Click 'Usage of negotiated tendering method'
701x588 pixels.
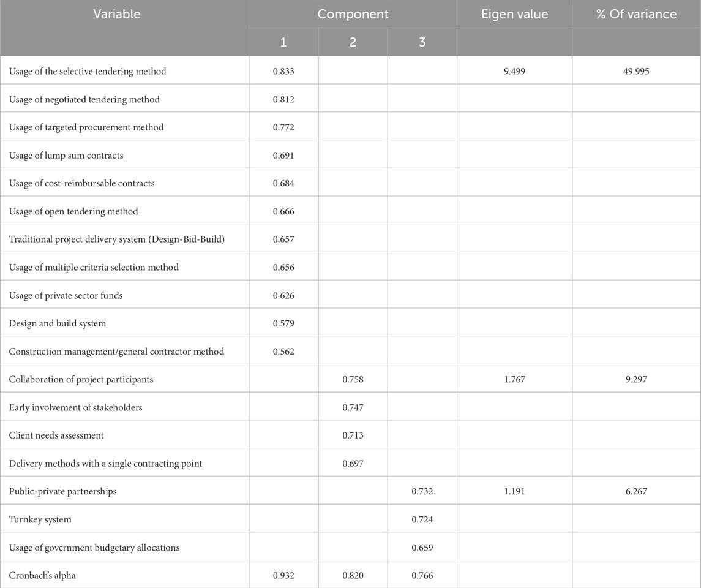point(84,99)
